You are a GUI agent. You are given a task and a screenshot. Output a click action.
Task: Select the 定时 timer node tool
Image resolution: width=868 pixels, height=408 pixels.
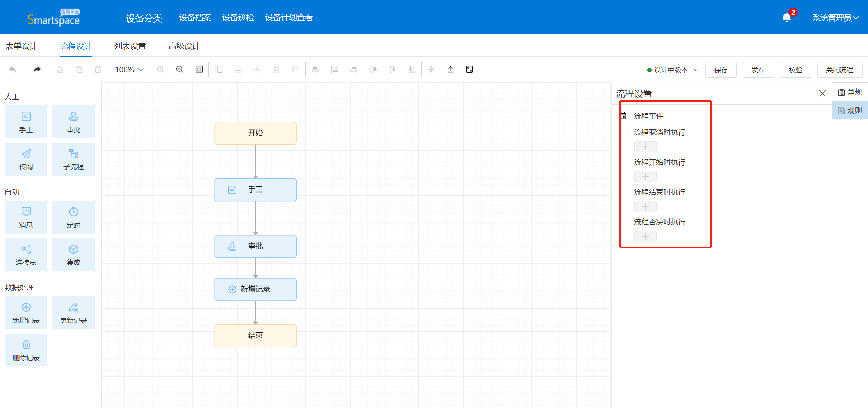[x=73, y=218]
